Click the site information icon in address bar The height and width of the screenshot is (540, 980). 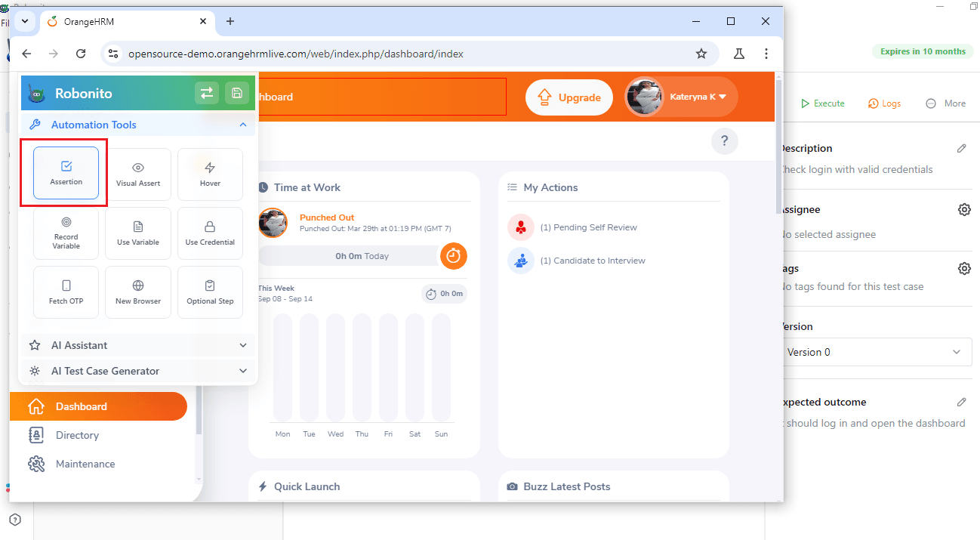click(113, 54)
